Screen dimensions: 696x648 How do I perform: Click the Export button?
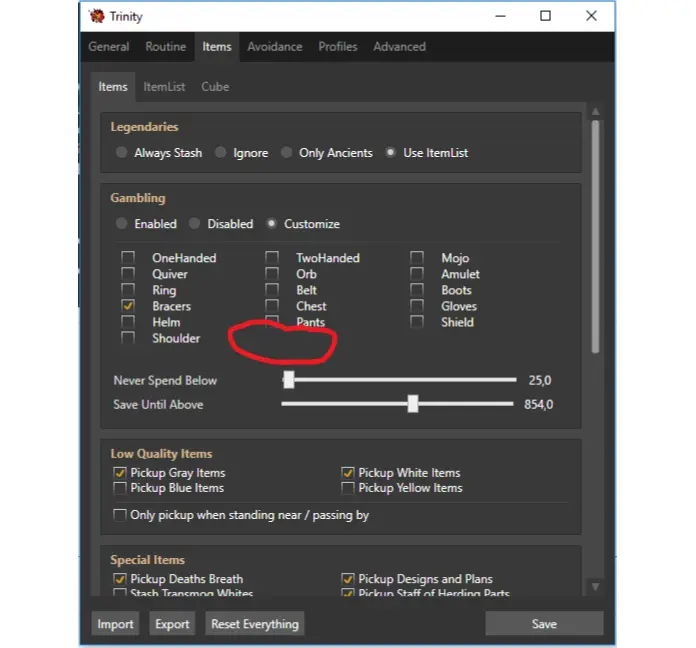(172, 624)
